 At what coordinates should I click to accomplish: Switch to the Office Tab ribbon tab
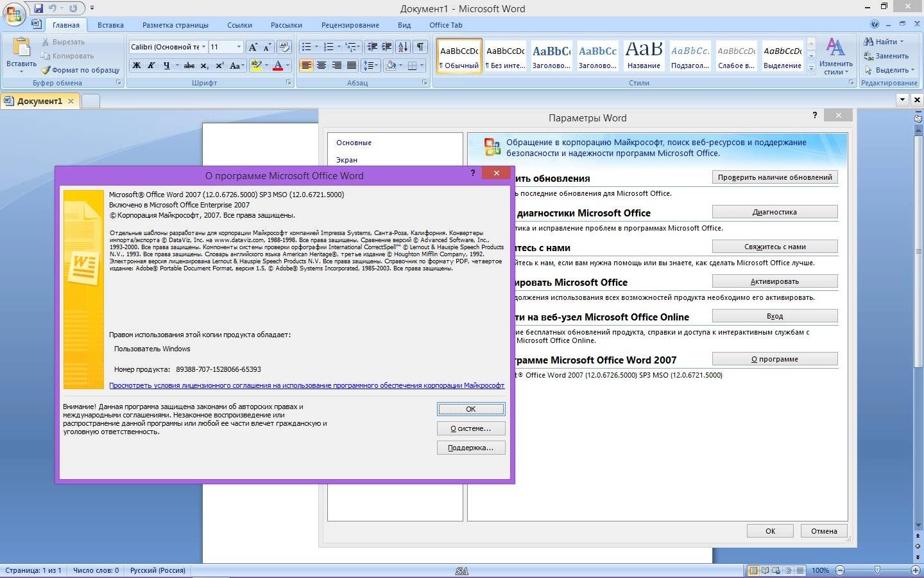[x=445, y=25]
